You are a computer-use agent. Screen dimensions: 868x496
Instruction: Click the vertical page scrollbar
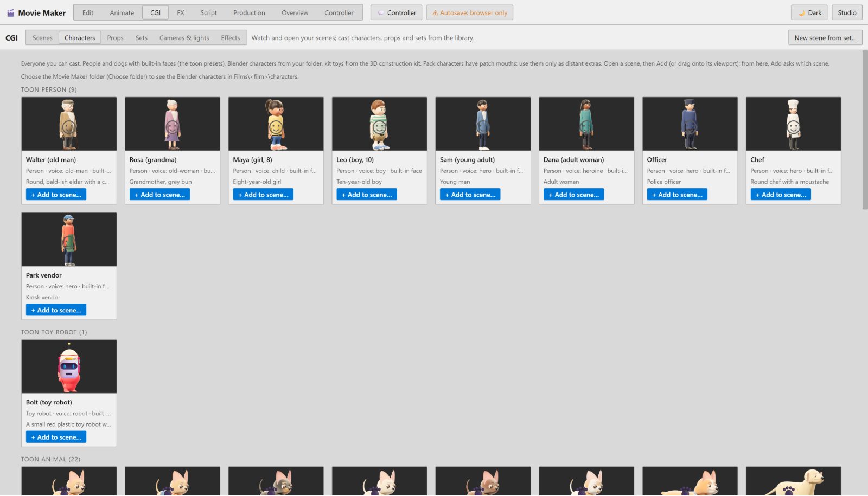click(865, 130)
